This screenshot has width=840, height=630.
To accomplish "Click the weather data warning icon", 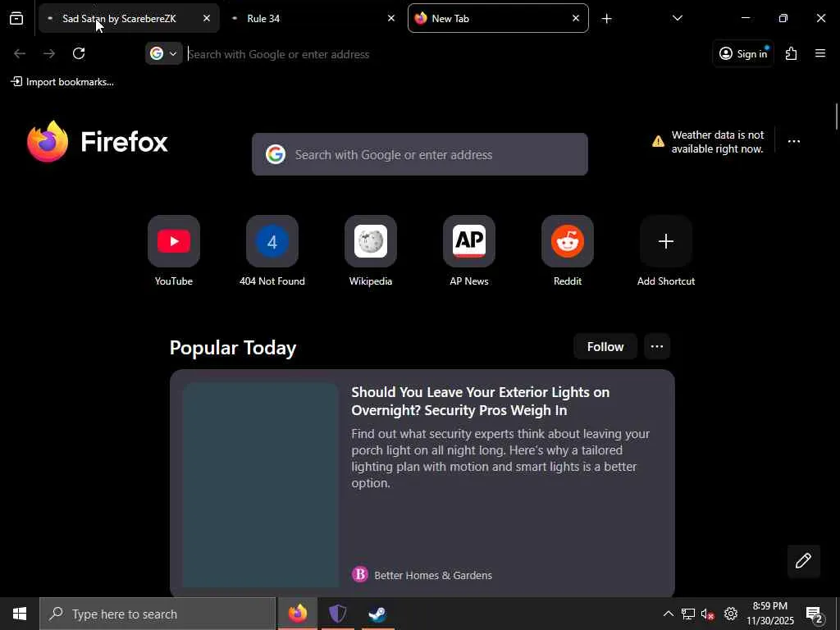I will 658,141.
